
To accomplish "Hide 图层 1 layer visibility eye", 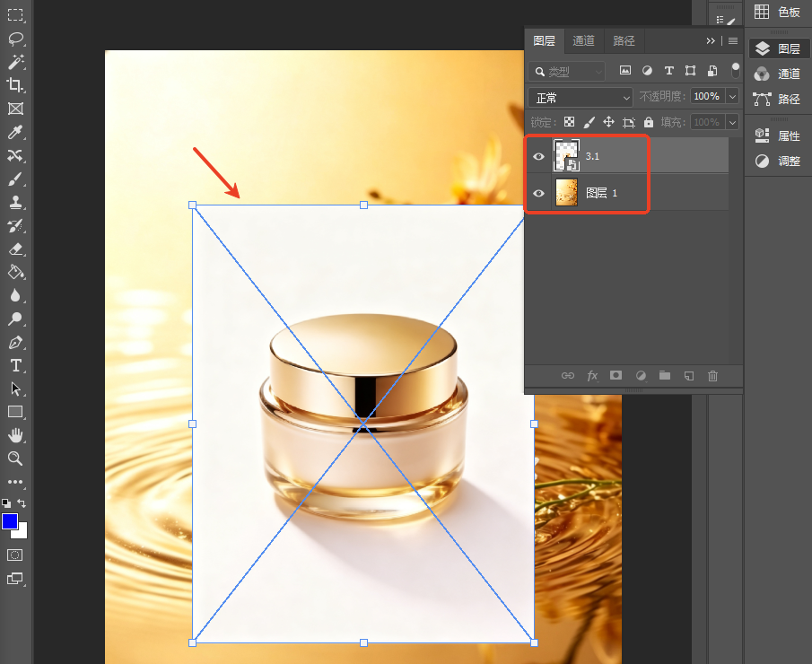I will coord(538,193).
